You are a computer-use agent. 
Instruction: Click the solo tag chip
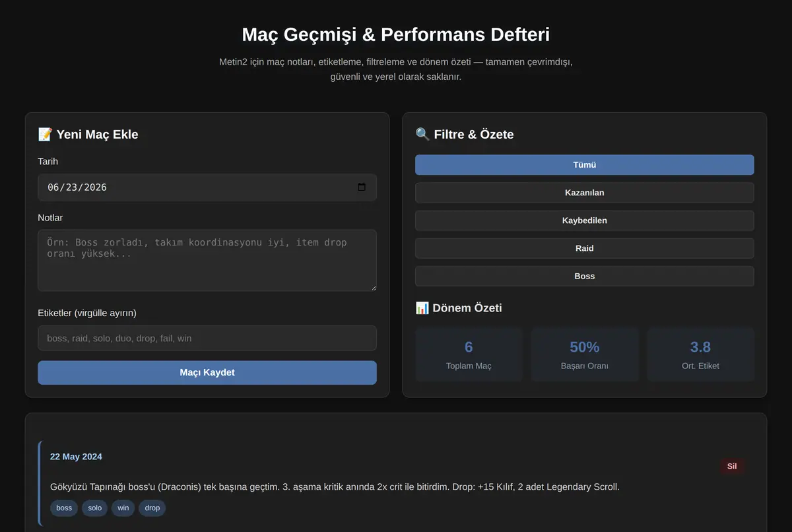[x=95, y=508]
